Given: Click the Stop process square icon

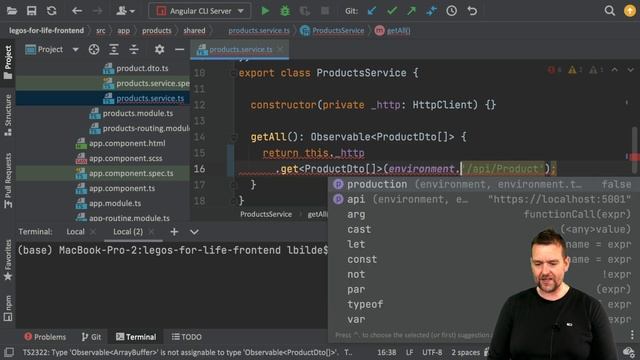Looking at the screenshot, I should coord(325,11).
